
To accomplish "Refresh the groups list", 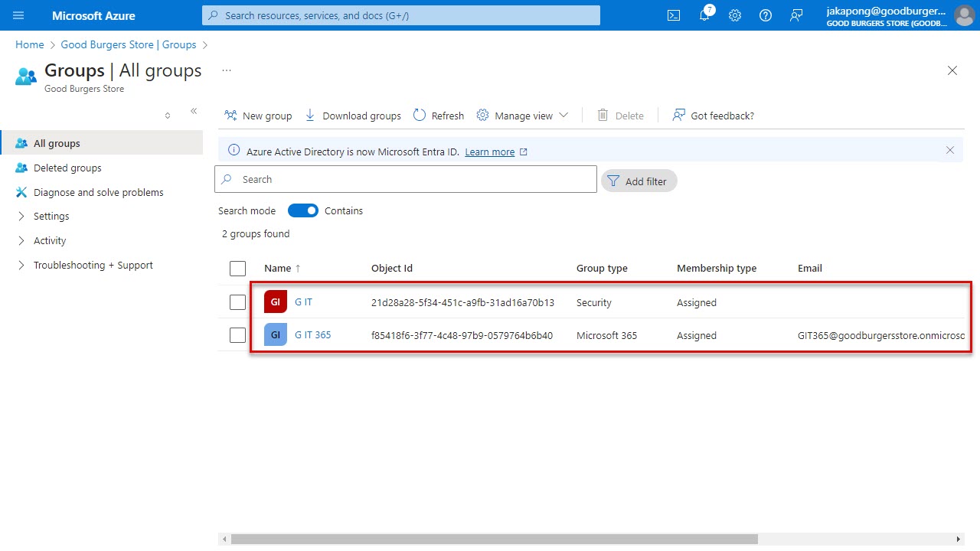I will pyautogui.click(x=419, y=115).
